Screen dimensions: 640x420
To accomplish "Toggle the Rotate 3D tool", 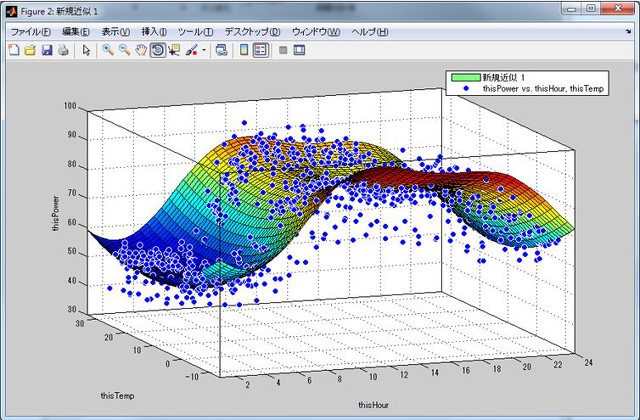I will coord(158,50).
